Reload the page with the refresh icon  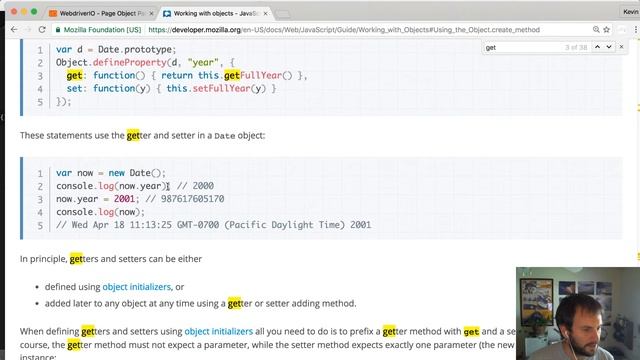(x=42, y=30)
